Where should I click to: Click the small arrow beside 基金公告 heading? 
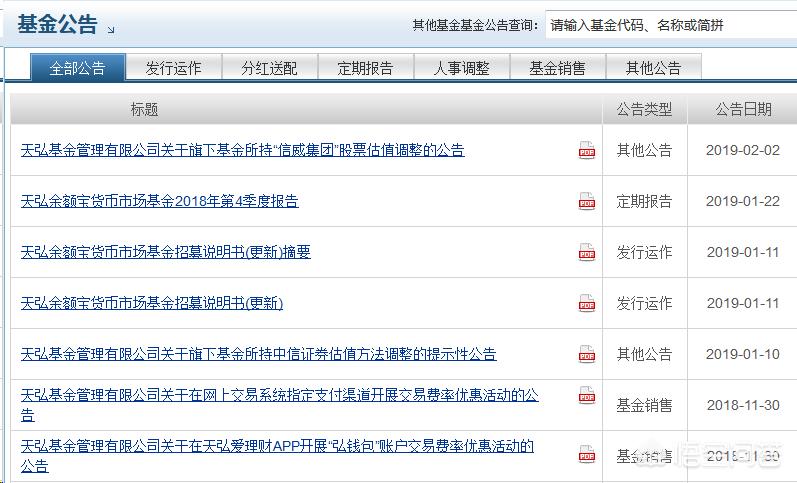(110, 30)
